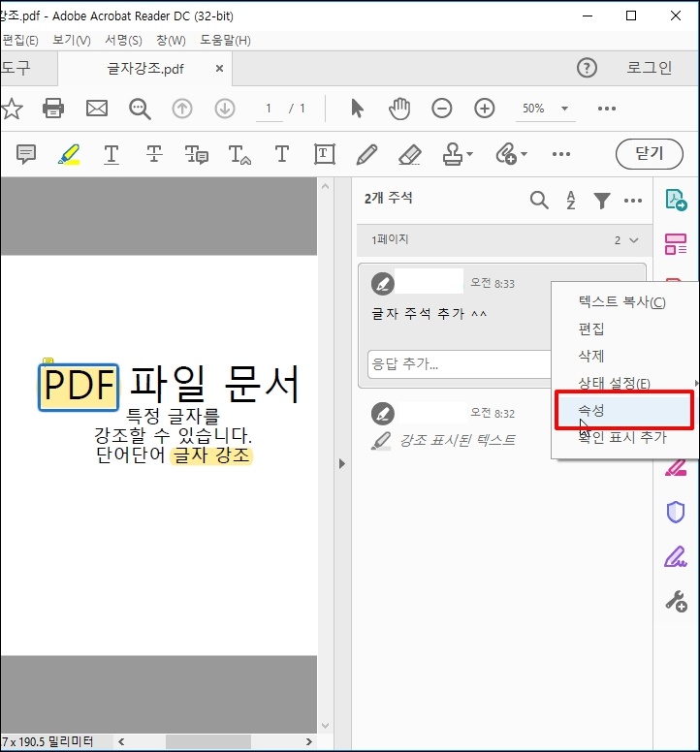Select the add text comment tool

coord(281,154)
